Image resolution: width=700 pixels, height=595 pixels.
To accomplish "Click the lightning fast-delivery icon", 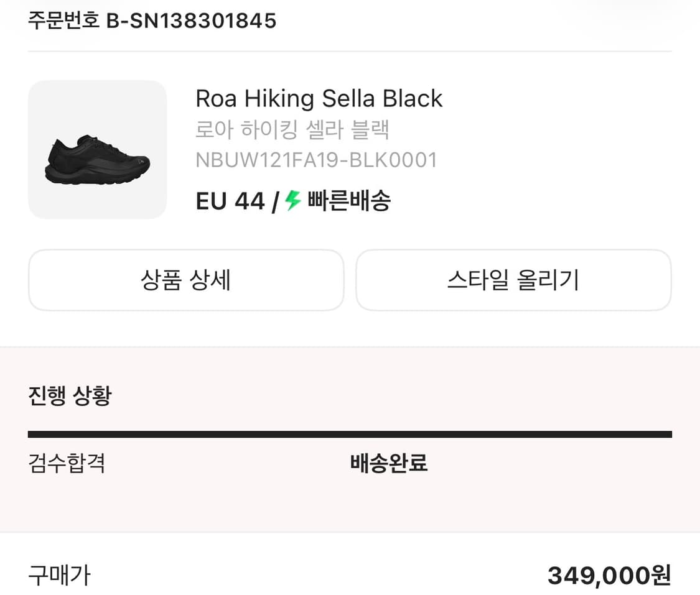I will [x=290, y=200].
